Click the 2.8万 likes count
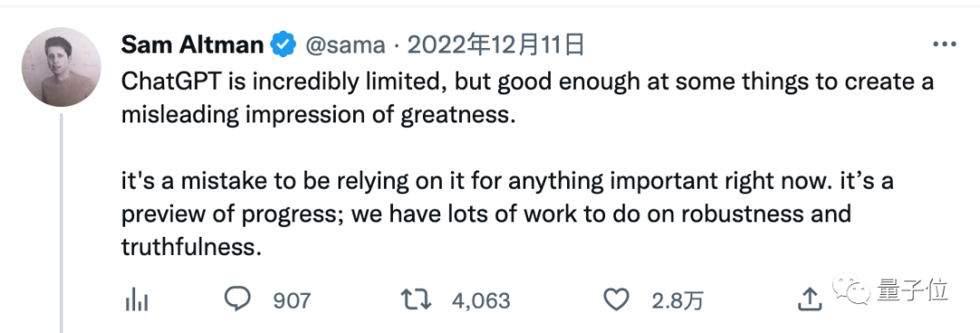 click(678, 302)
